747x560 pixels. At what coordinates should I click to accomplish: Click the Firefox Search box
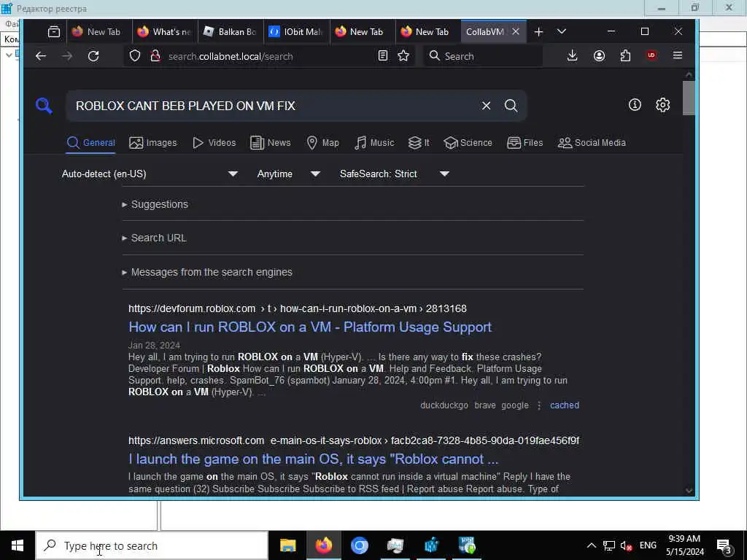484,56
